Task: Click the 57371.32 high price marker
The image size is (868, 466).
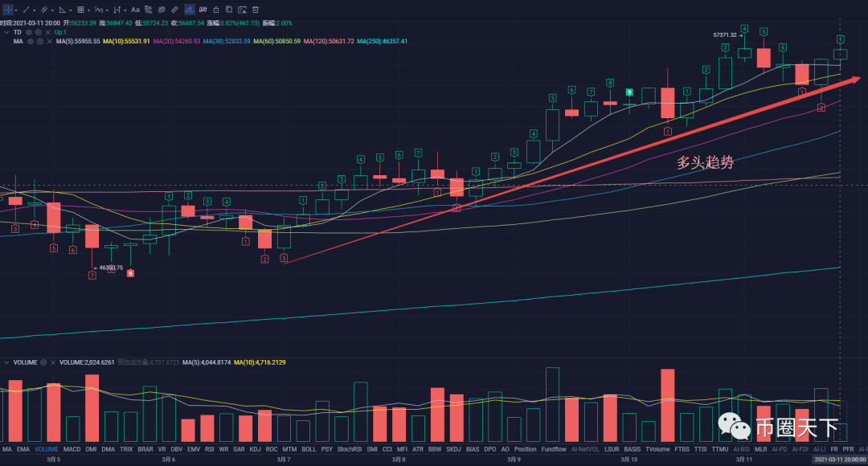Action: pyautogui.click(x=724, y=35)
